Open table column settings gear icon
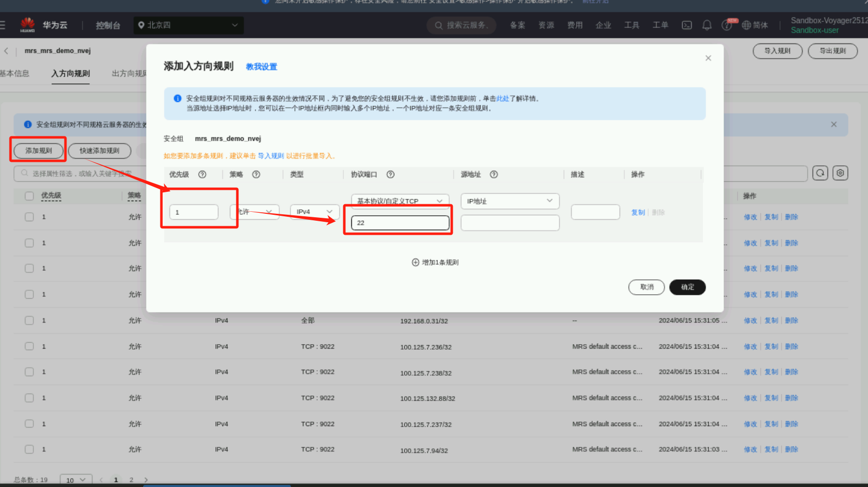This screenshot has height=487, width=868. (x=841, y=173)
